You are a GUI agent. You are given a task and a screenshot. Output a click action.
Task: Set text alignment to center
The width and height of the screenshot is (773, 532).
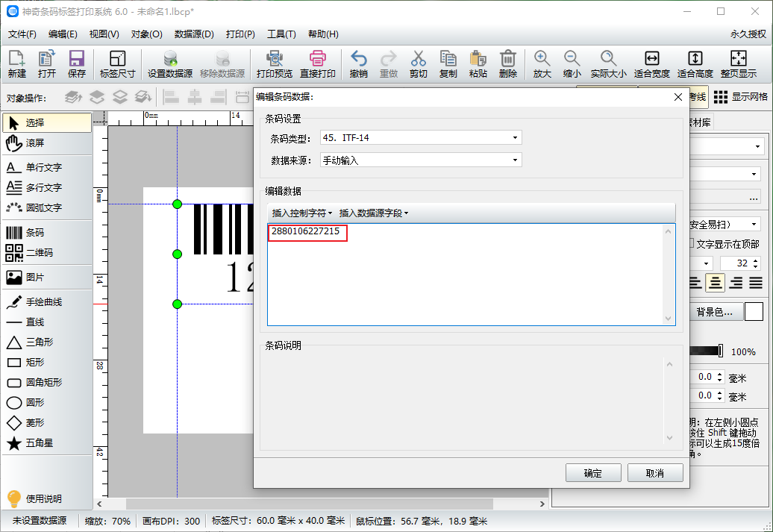[x=715, y=283]
